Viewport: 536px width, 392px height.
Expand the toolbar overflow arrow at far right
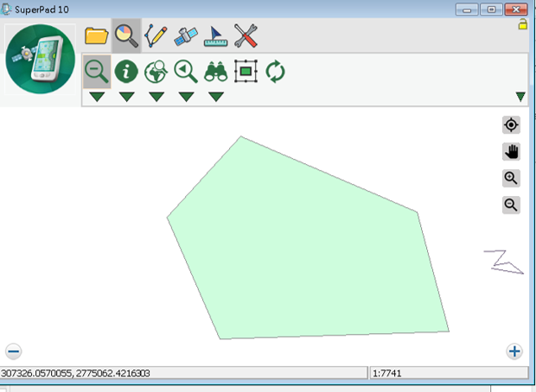520,97
